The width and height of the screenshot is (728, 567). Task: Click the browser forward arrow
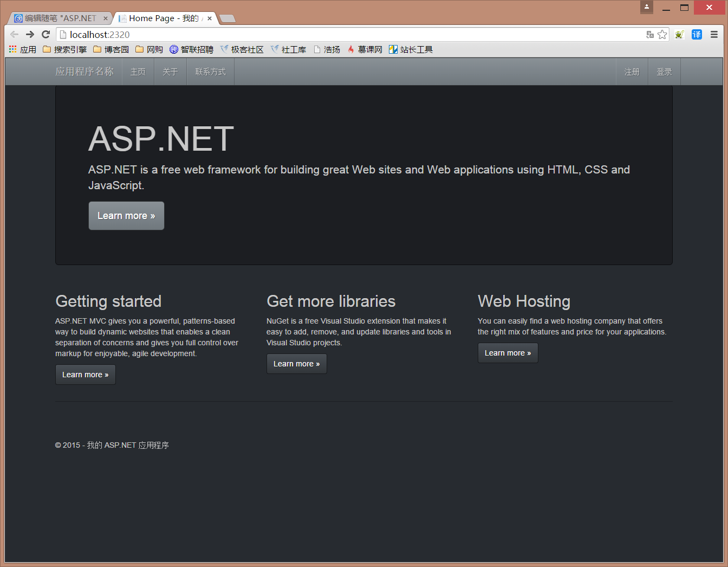(x=30, y=34)
